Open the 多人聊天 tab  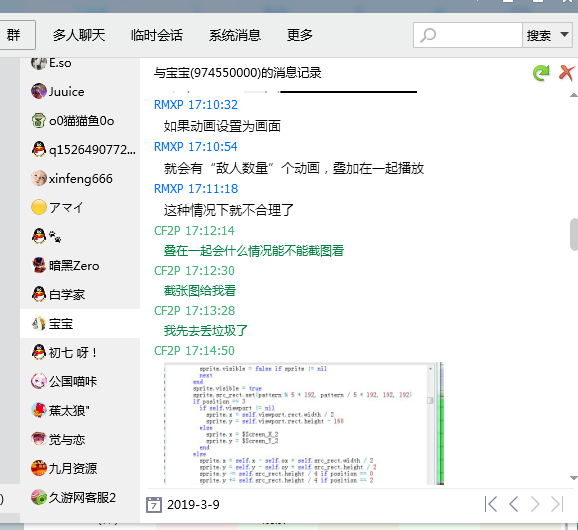tap(79, 35)
